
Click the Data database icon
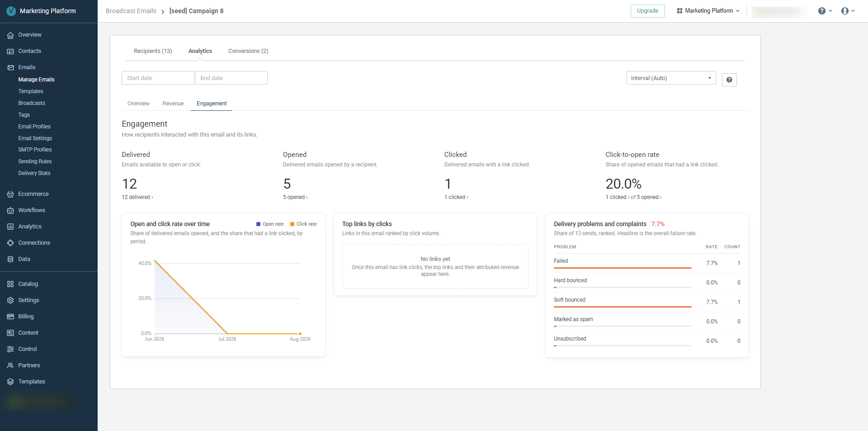10,259
